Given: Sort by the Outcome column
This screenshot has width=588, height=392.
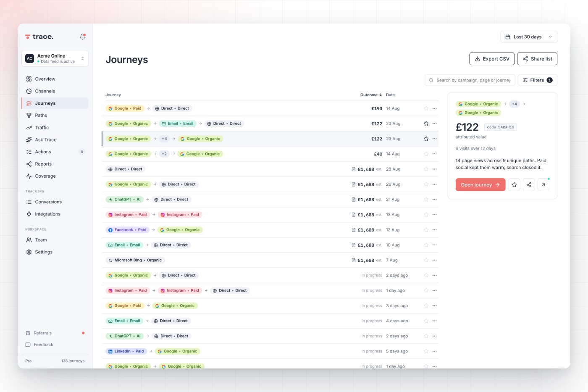Looking at the screenshot, I should tap(371, 95).
